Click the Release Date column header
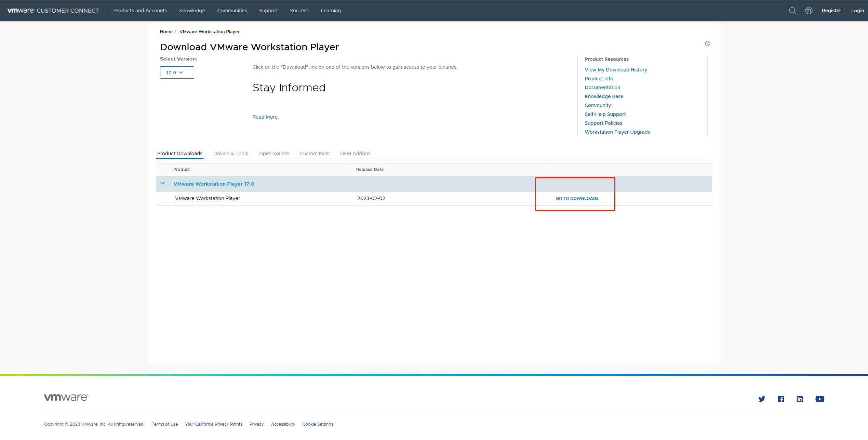The height and width of the screenshot is (440, 868). pyautogui.click(x=451, y=170)
